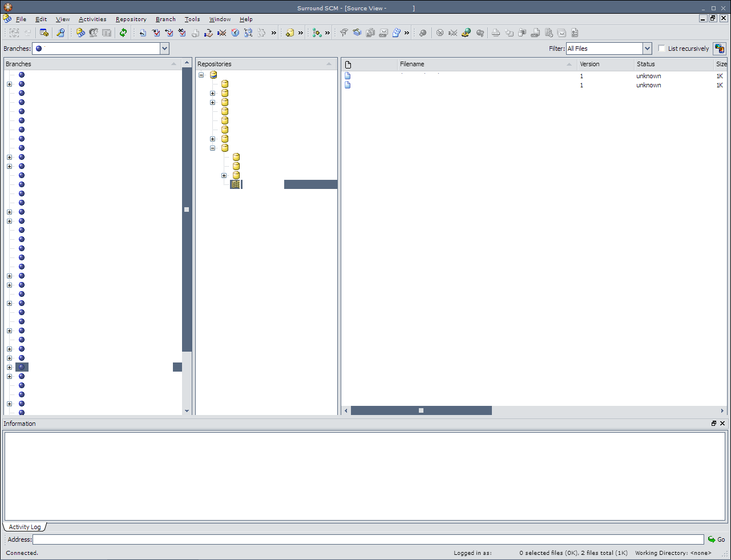Enable the List recursively checkbox
The height and width of the screenshot is (560, 731).
662,49
